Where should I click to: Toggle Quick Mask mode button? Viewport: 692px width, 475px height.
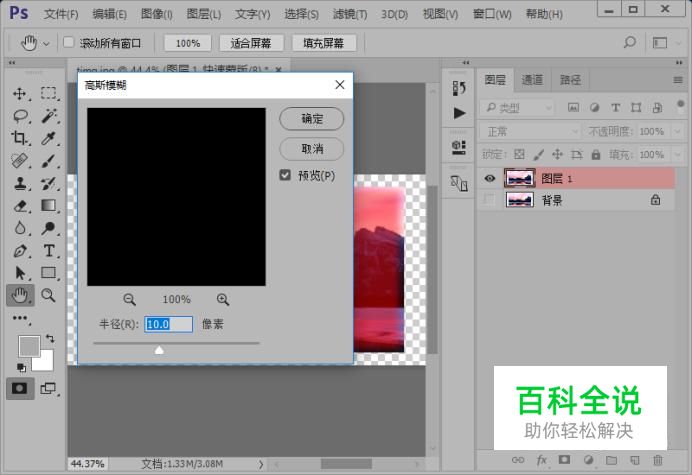19,388
